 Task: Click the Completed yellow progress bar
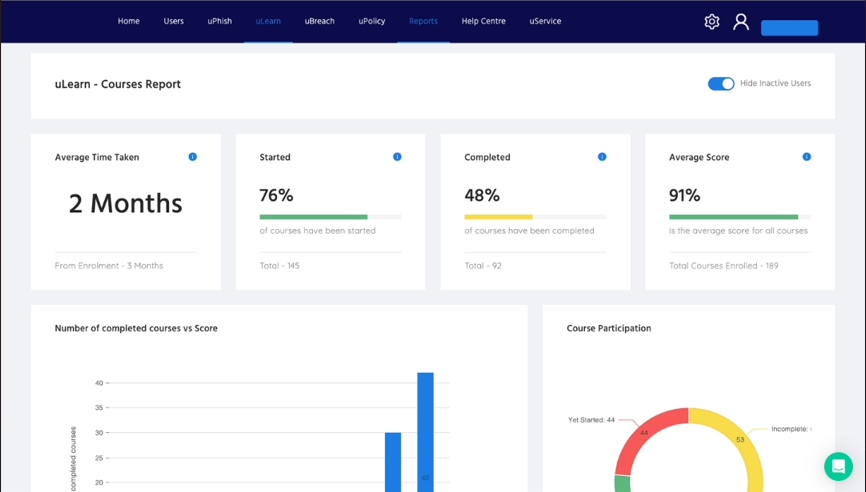(x=498, y=217)
